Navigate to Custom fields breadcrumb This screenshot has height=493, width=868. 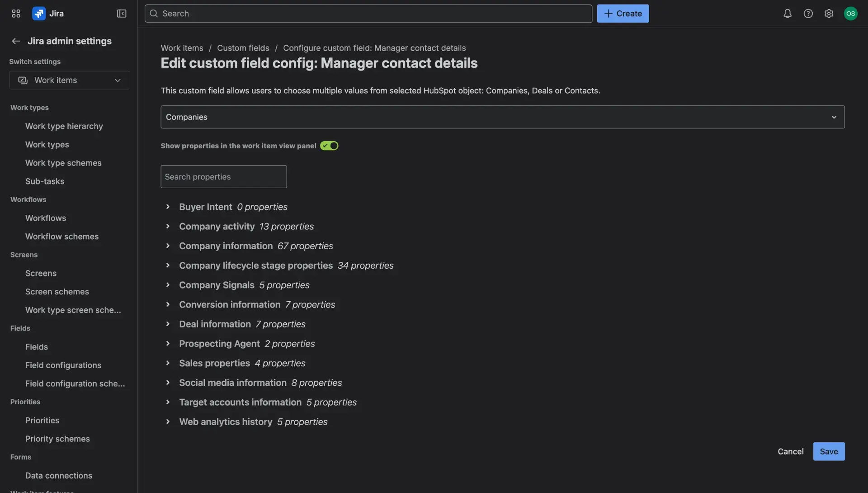(243, 48)
